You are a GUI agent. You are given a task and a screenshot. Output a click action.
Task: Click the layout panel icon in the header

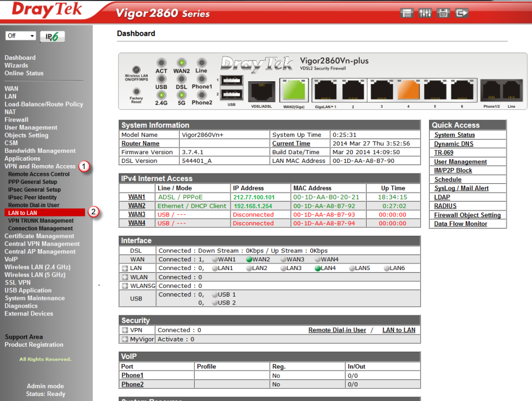(x=406, y=13)
